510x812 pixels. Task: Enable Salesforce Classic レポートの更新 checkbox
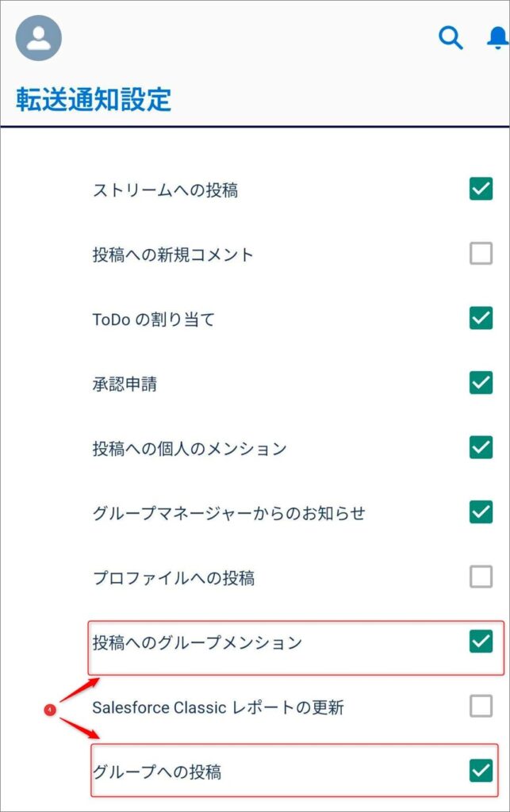click(x=481, y=706)
